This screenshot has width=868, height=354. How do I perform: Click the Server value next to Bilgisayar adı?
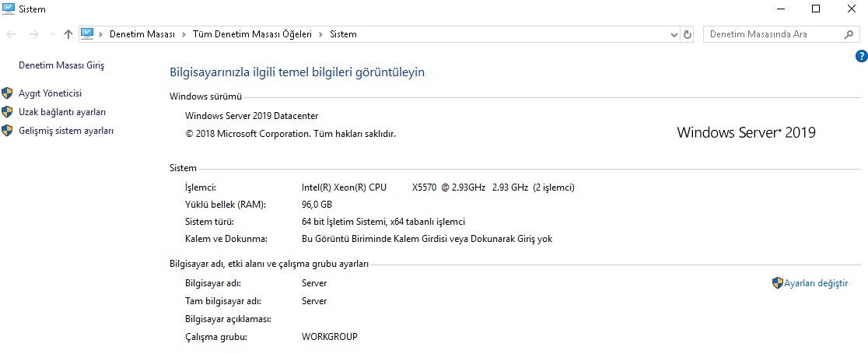pos(314,283)
